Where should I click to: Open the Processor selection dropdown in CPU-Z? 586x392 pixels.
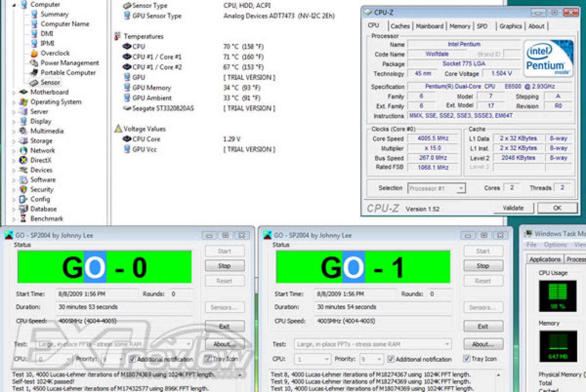(461, 188)
